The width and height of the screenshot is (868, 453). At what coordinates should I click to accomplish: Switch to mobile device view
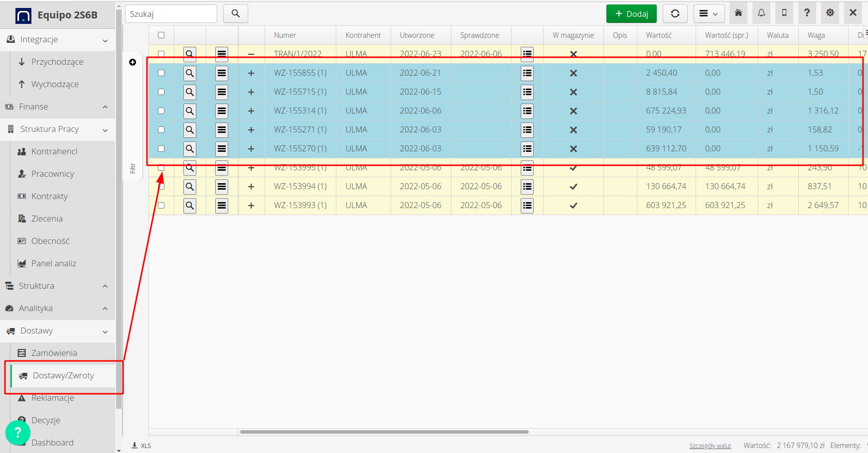[x=784, y=12]
